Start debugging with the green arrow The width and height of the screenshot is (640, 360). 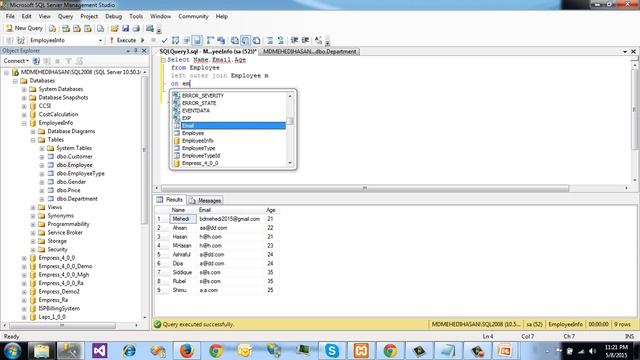(142, 40)
